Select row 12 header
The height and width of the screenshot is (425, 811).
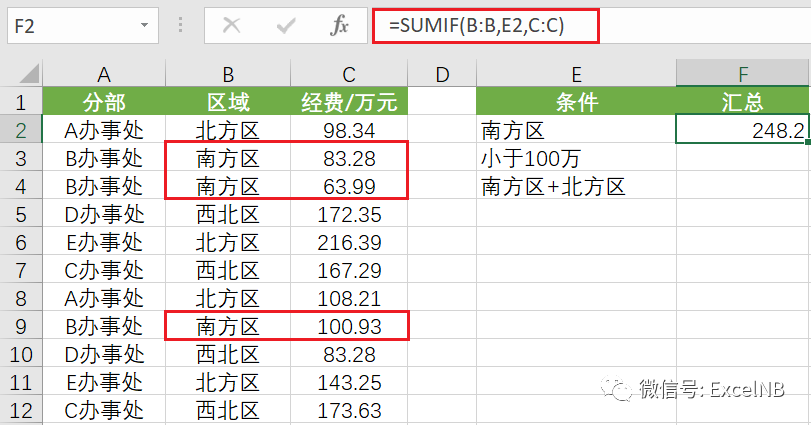(x=21, y=410)
